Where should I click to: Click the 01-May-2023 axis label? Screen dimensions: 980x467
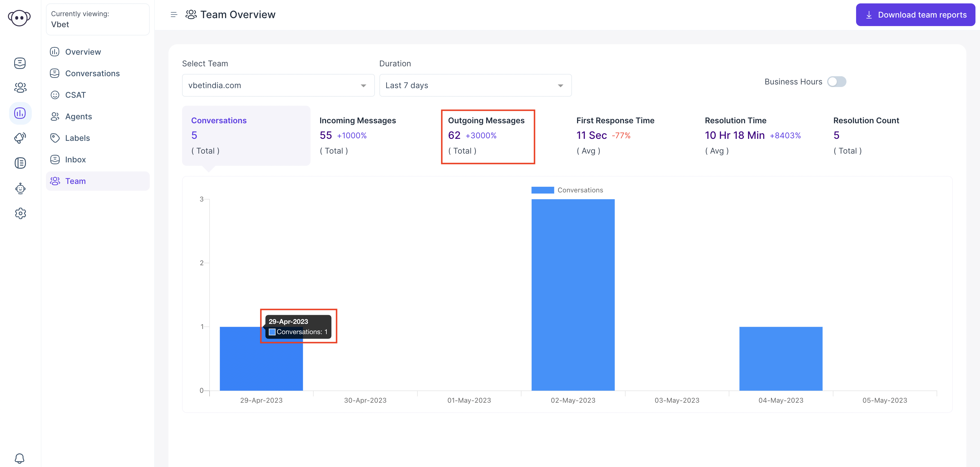(x=469, y=400)
